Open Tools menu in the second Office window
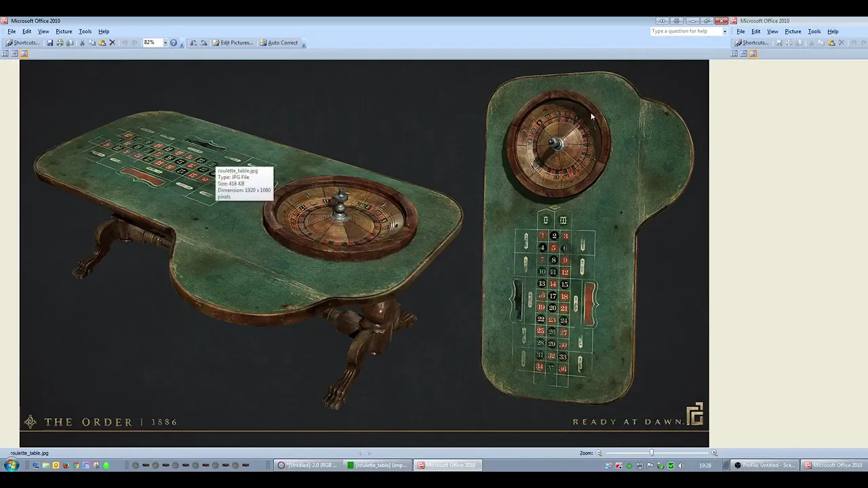The width and height of the screenshot is (868, 488). tap(814, 31)
